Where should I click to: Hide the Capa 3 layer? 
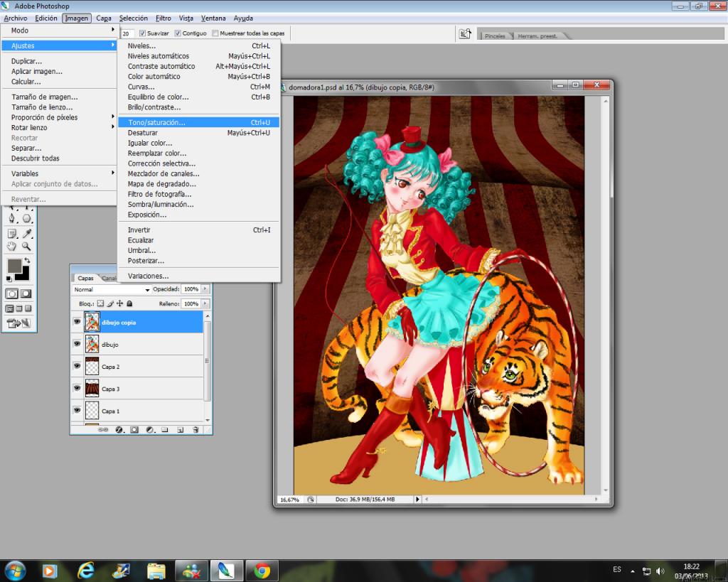click(77, 389)
